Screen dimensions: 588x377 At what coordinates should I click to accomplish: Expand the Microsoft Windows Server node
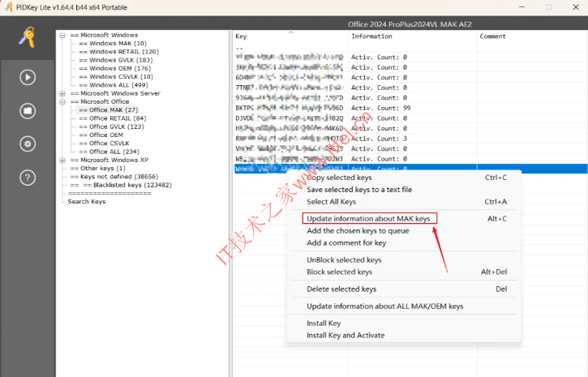tap(62, 93)
